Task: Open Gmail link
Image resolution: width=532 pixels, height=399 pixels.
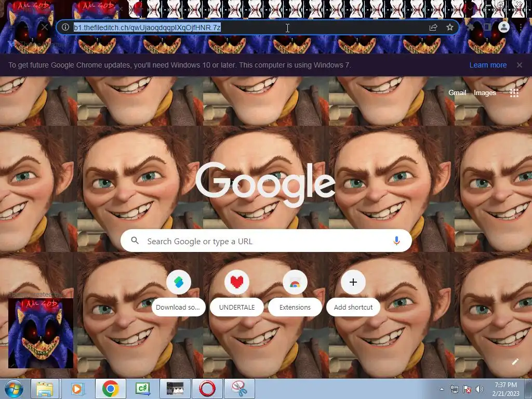Action: click(x=457, y=92)
